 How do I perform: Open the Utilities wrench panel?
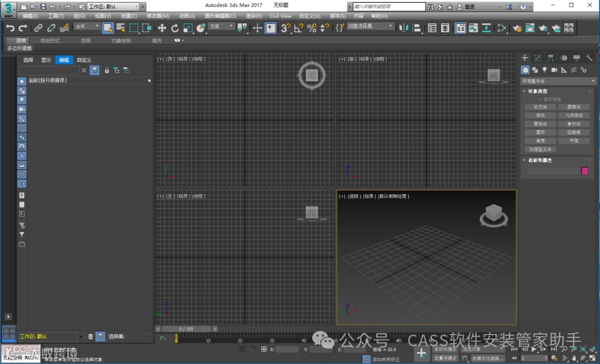click(589, 58)
